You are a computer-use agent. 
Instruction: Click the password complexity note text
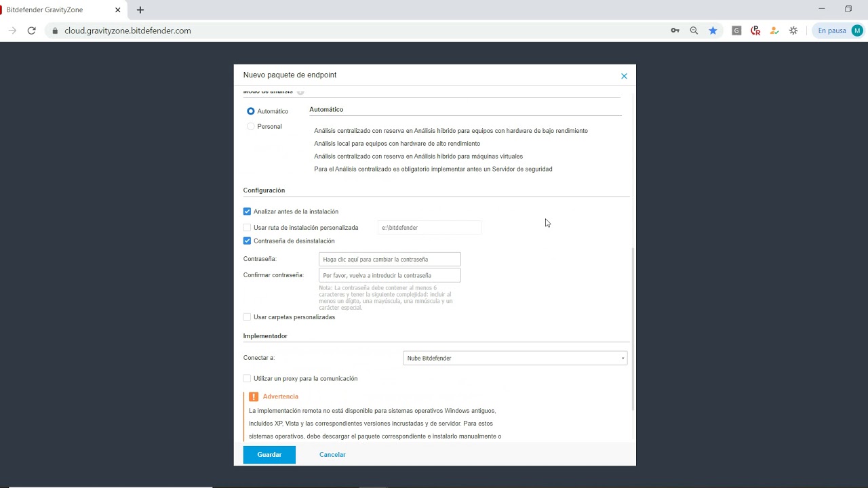[386, 298]
